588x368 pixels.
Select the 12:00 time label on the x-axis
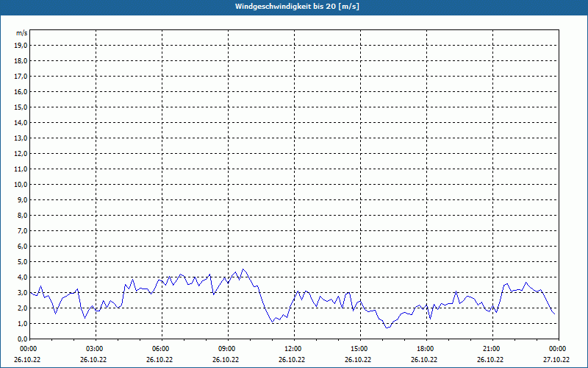pos(293,349)
